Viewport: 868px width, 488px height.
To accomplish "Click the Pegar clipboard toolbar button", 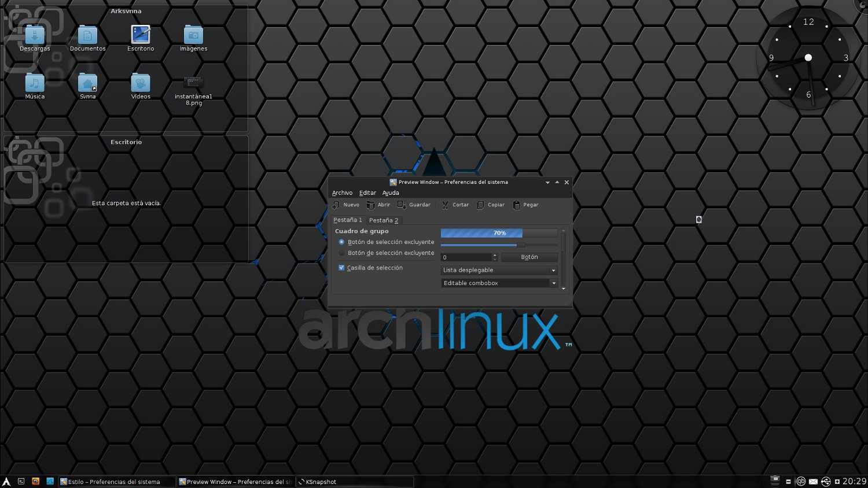I will 525,205.
